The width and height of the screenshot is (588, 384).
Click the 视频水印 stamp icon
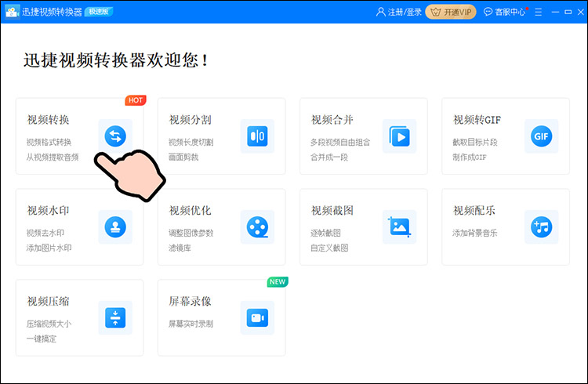(115, 227)
